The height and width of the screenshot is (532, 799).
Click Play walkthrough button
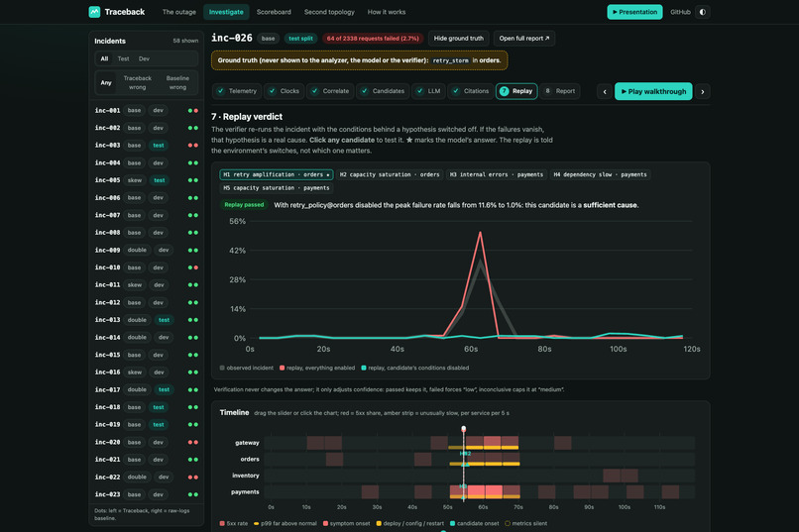(653, 91)
